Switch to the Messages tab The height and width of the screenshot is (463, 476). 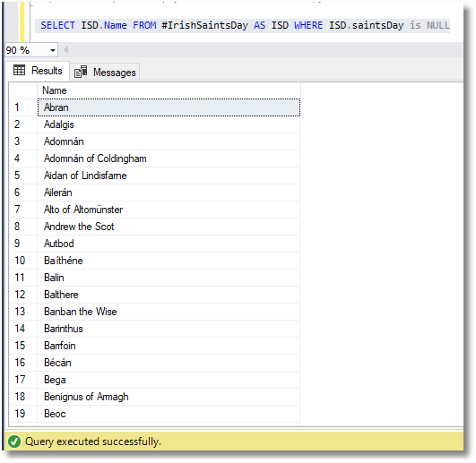105,73
